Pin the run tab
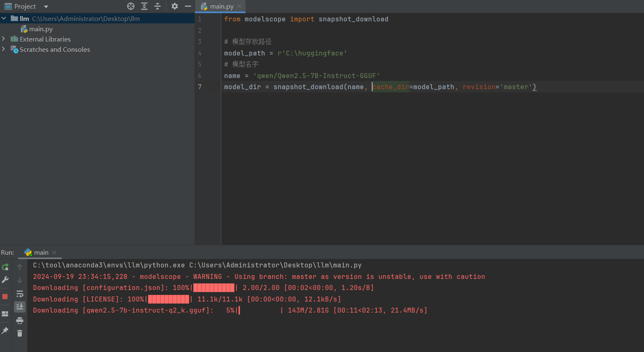This screenshot has height=352, width=644. (5, 330)
